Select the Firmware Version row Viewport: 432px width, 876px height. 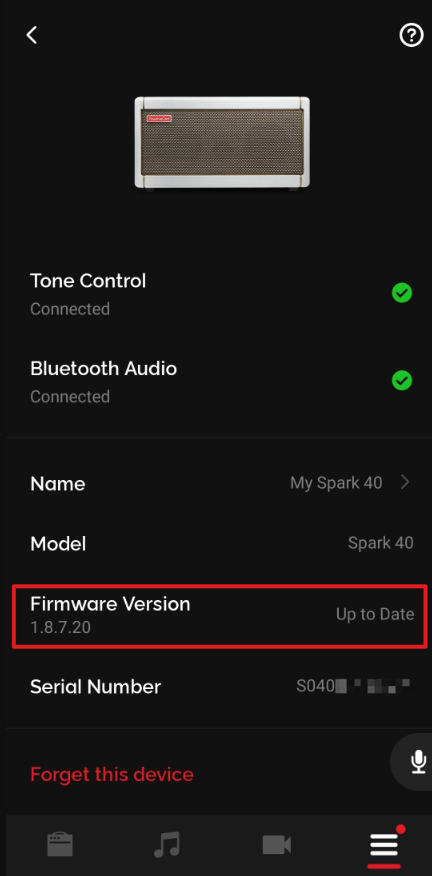tap(220, 616)
